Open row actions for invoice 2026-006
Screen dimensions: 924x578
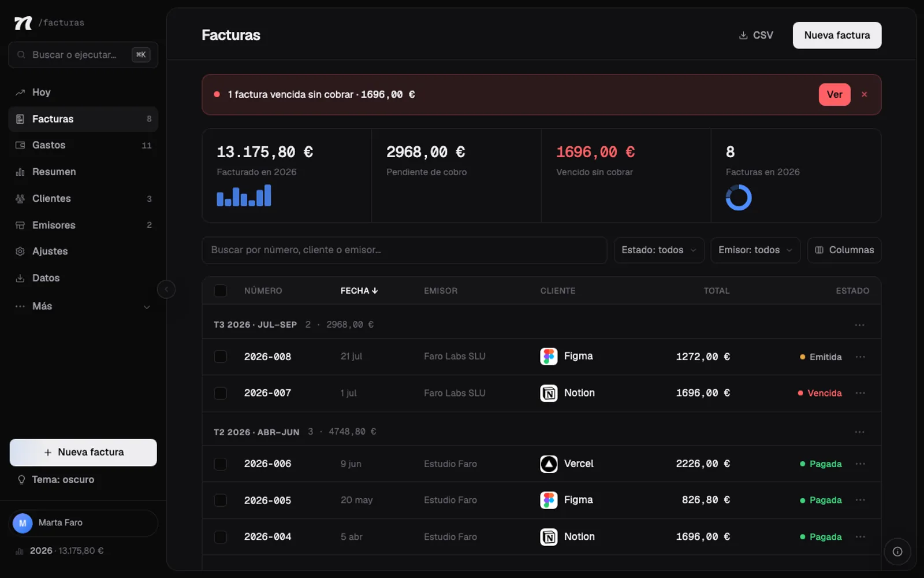[860, 464]
